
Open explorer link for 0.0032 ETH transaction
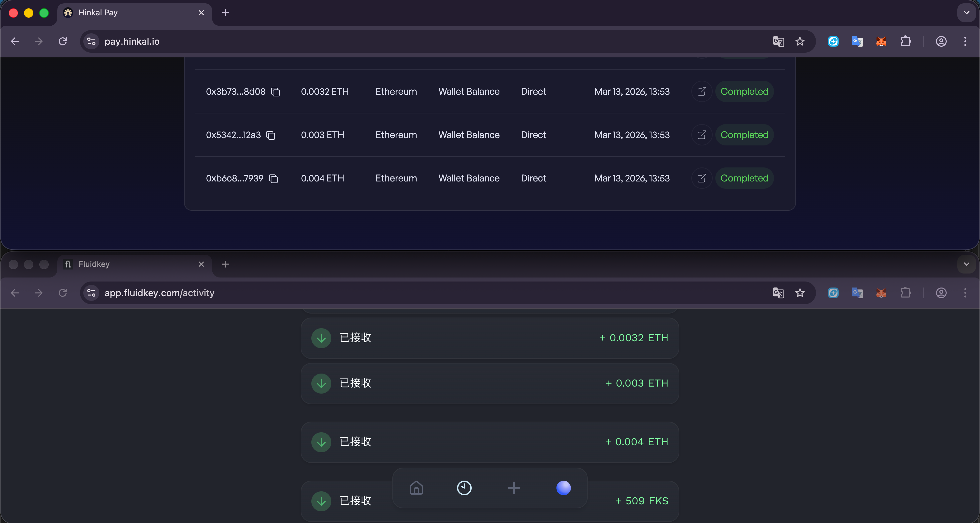702,92
